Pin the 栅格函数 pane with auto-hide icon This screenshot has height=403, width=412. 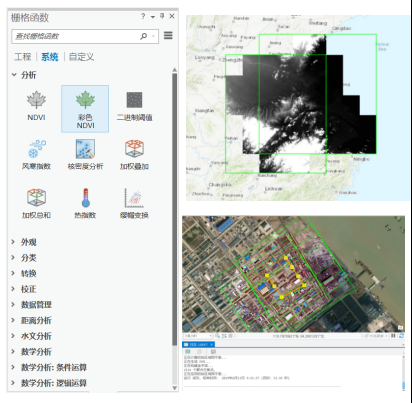(x=162, y=16)
